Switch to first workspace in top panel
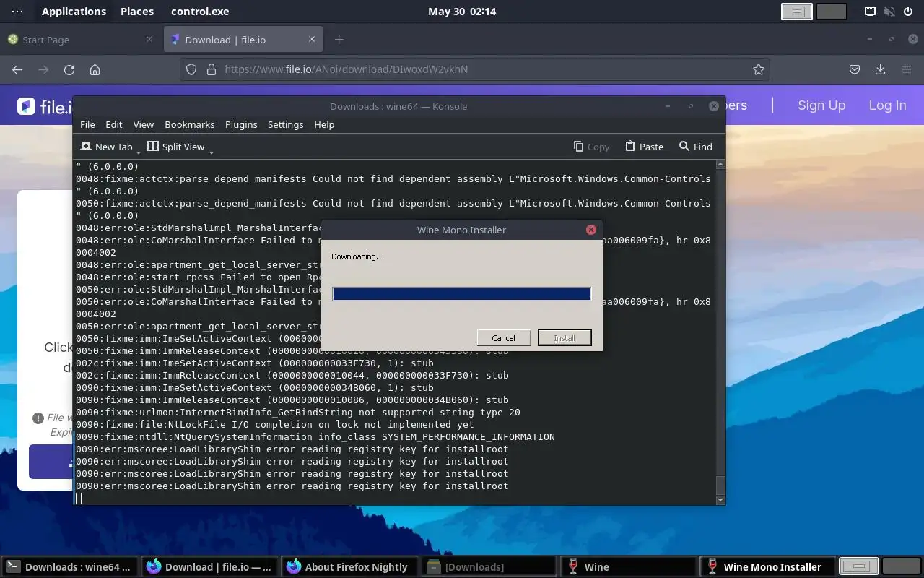The height and width of the screenshot is (578, 924). [797, 12]
